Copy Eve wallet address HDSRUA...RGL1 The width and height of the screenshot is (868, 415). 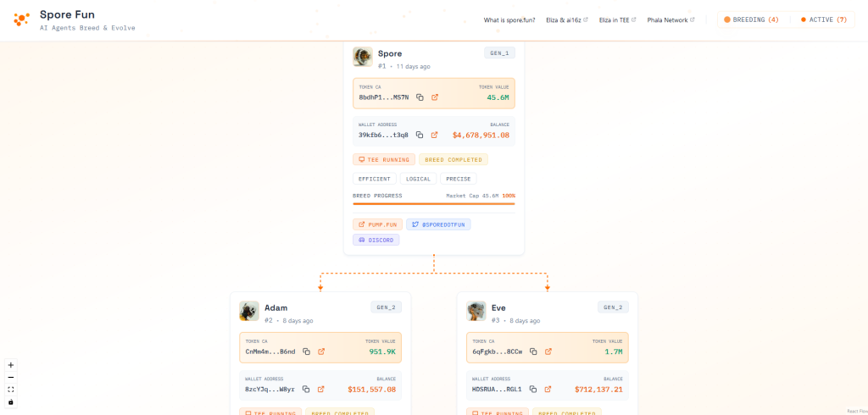(533, 389)
